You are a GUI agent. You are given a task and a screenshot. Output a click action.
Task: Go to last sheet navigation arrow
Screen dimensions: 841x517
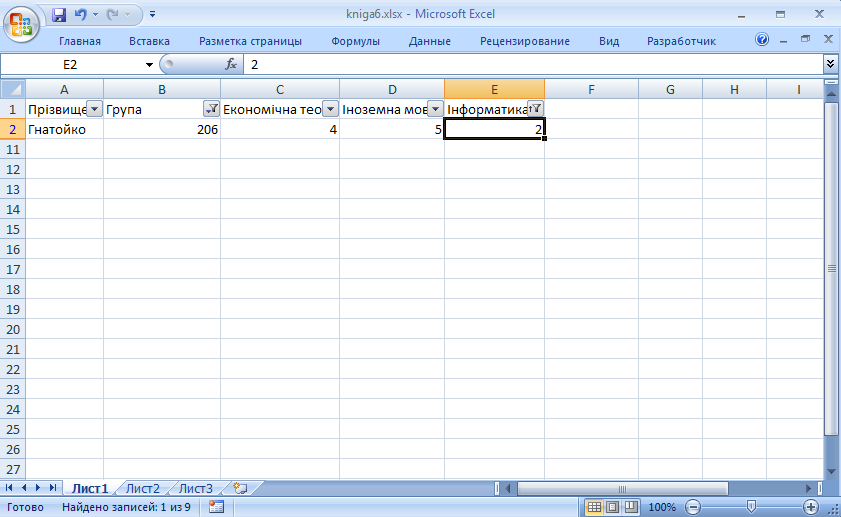53,488
